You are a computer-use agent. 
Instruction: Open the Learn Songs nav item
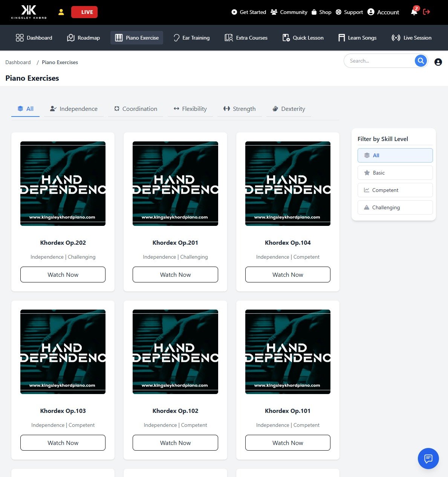point(357,38)
